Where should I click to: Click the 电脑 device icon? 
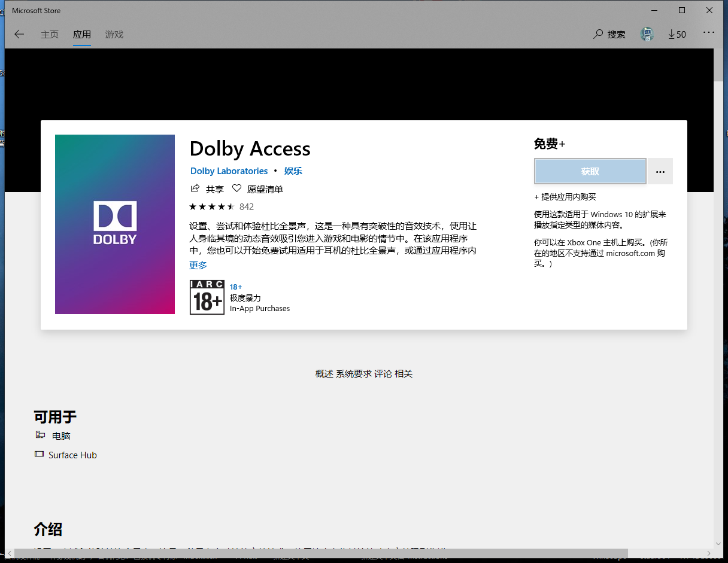click(40, 435)
